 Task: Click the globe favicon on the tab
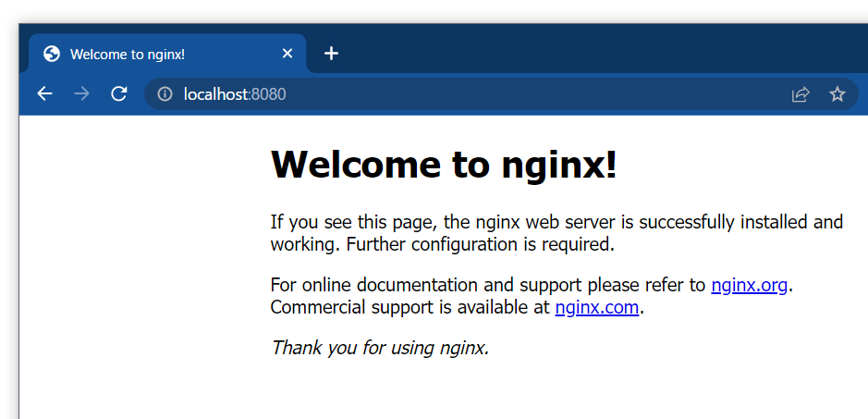52,54
